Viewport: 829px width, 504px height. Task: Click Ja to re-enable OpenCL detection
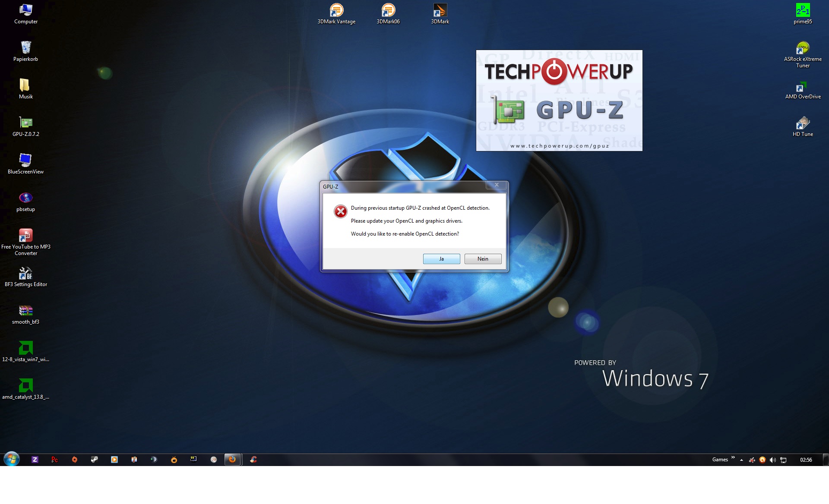coord(441,259)
